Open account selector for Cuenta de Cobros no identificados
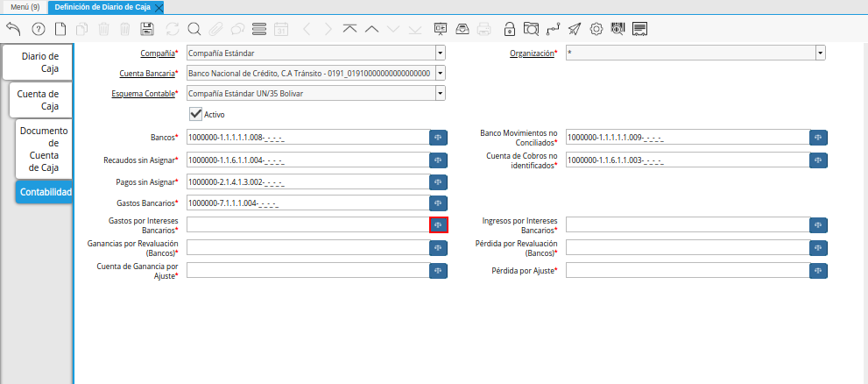This screenshot has height=384, width=868. click(818, 160)
